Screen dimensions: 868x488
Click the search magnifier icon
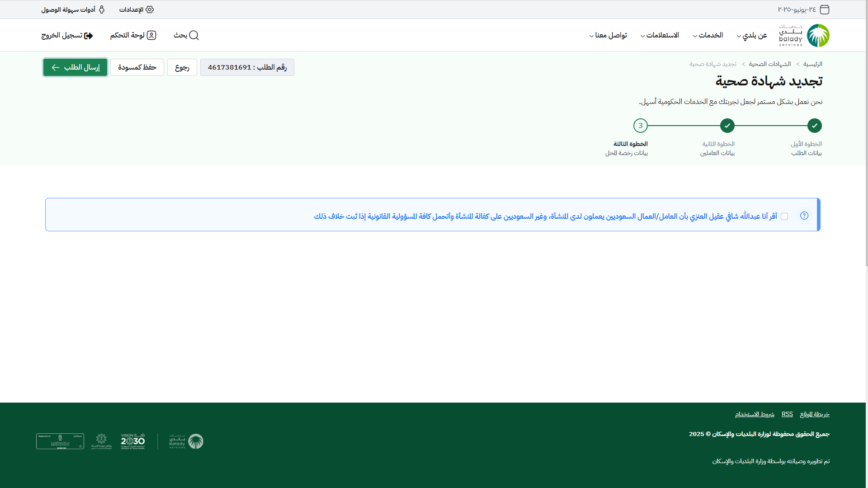[194, 35]
